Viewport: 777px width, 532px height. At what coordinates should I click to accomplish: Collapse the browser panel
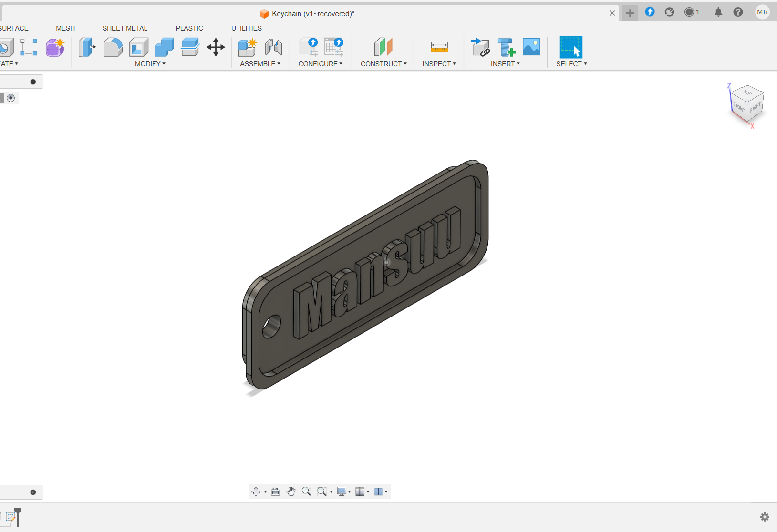tap(33, 82)
